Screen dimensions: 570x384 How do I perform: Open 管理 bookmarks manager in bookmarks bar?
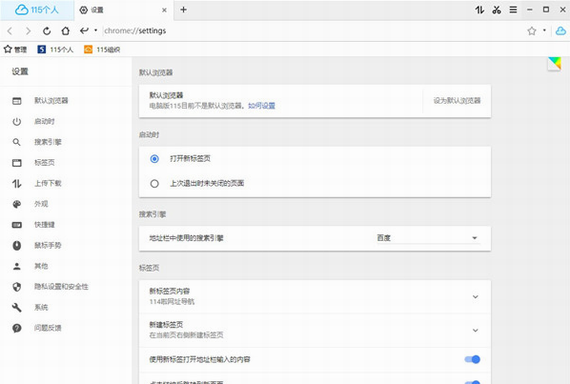coord(15,49)
